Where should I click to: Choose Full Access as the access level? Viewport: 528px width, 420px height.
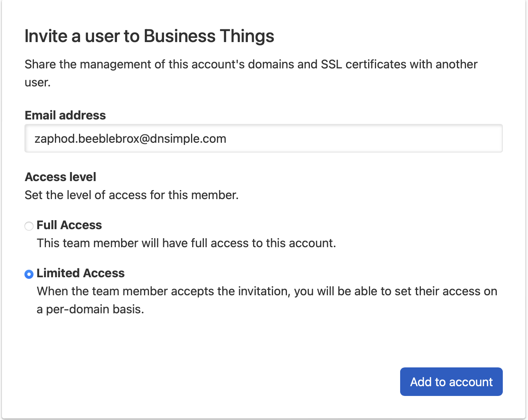(29, 226)
